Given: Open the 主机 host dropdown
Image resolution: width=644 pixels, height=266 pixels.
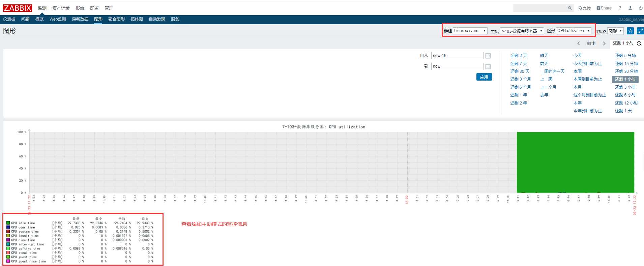Looking at the screenshot, I should point(522,31).
